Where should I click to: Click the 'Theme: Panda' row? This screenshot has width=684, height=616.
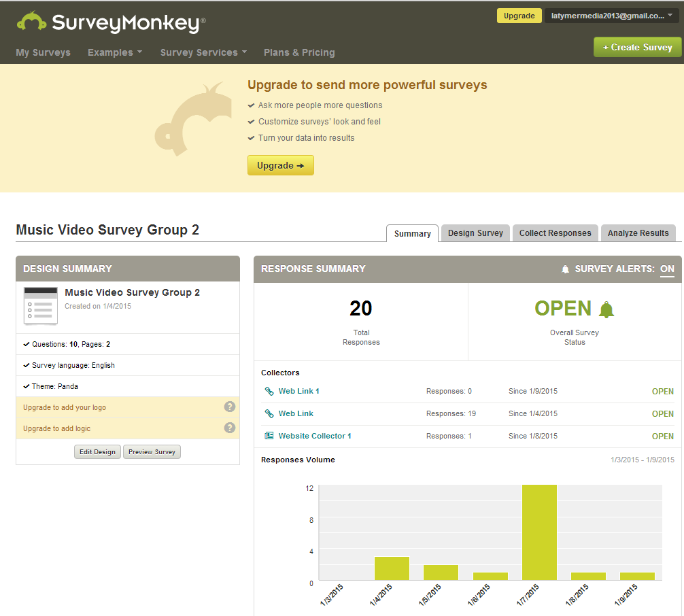point(128,386)
